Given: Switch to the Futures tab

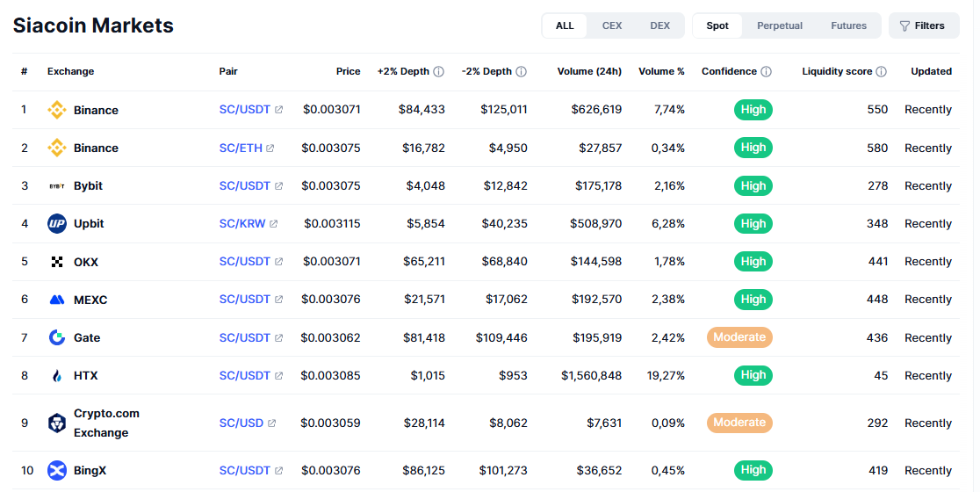Looking at the screenshot, I should coord(849,25).
